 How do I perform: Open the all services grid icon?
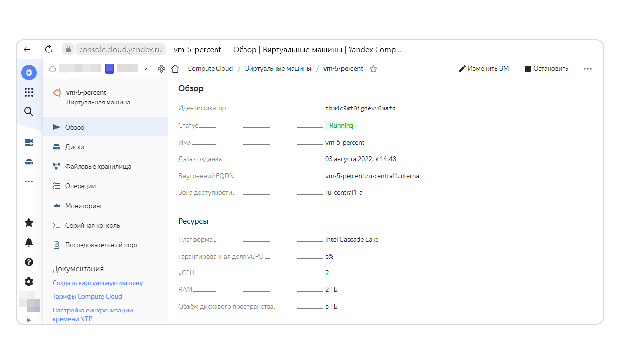(29, 92)
